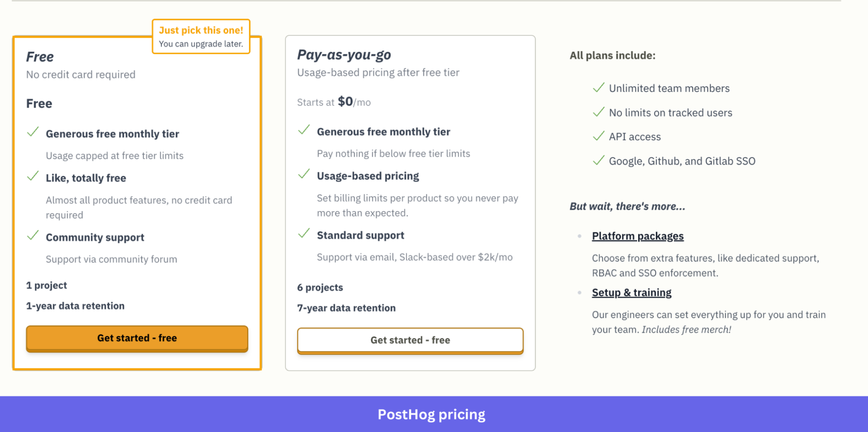Image resolution: width=868 pixels, height=432 pixels.
Task: Click the checkmark next to Google, Github, and Gitlab SSO
Action: 599,160
